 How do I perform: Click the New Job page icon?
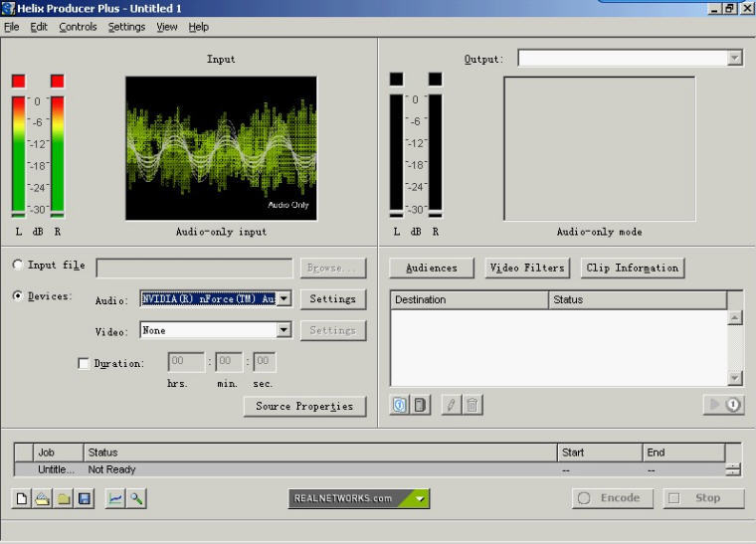coord(22,498)
